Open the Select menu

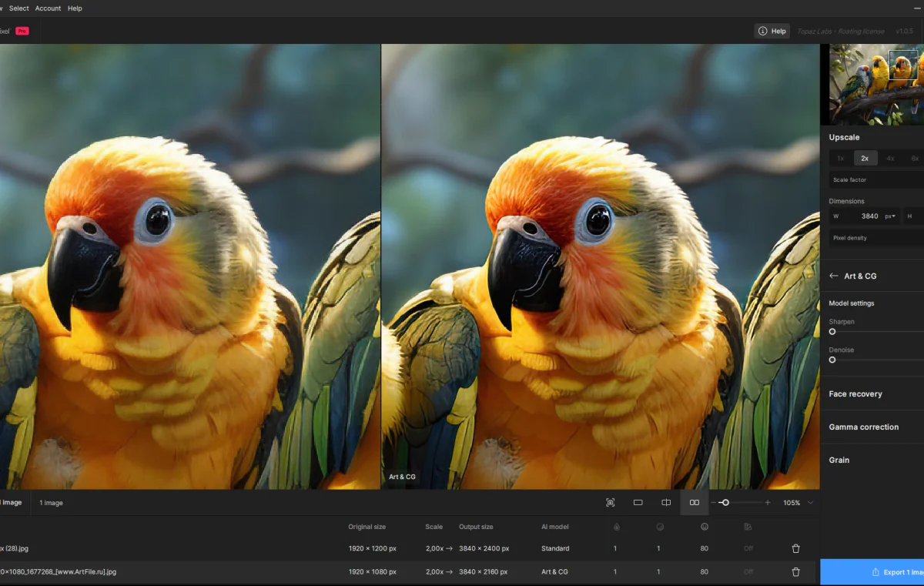point(19,8)
